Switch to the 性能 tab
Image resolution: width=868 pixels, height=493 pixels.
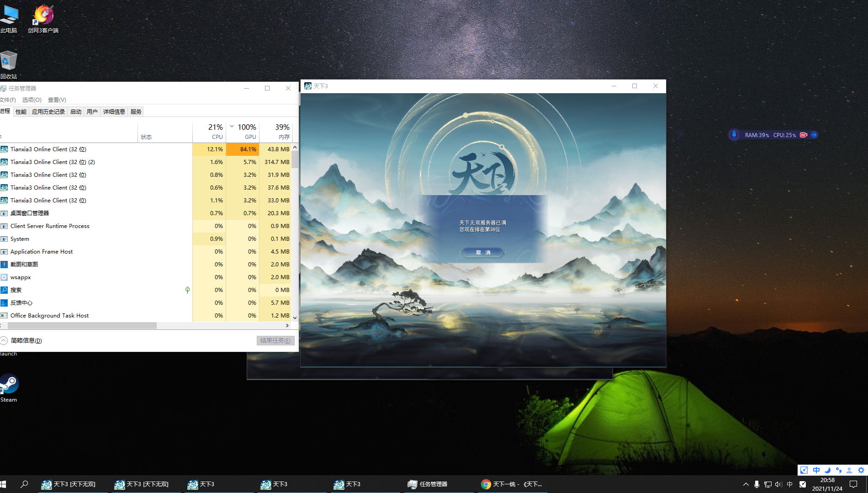coord(21,111)
